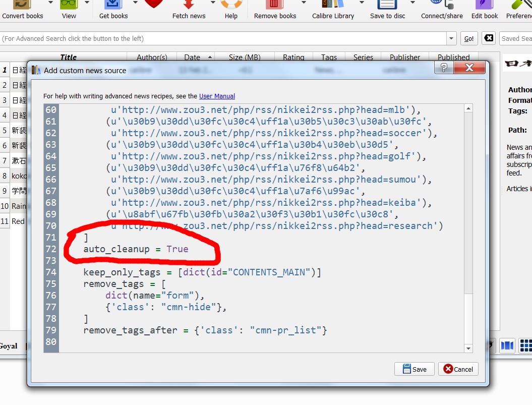
Task: Expand Remove books dropdown arrow
Action: tap(304, 3)
